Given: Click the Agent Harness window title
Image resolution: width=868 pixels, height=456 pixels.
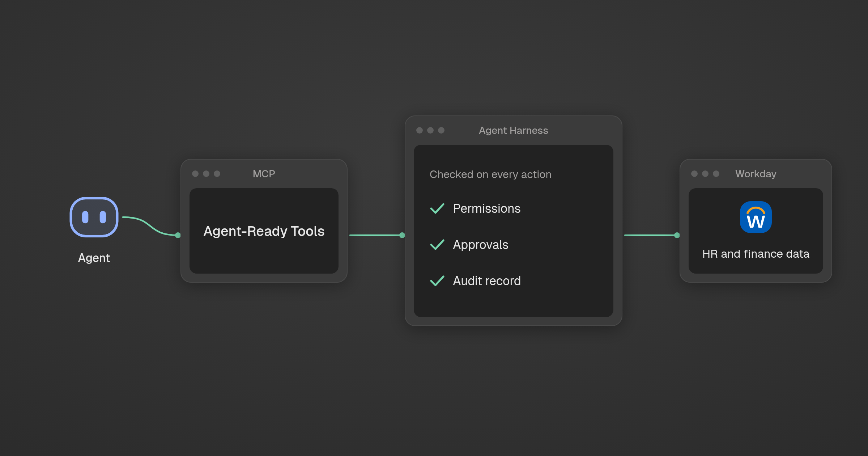Looking at the screenshot, I should tap(513, 130).
